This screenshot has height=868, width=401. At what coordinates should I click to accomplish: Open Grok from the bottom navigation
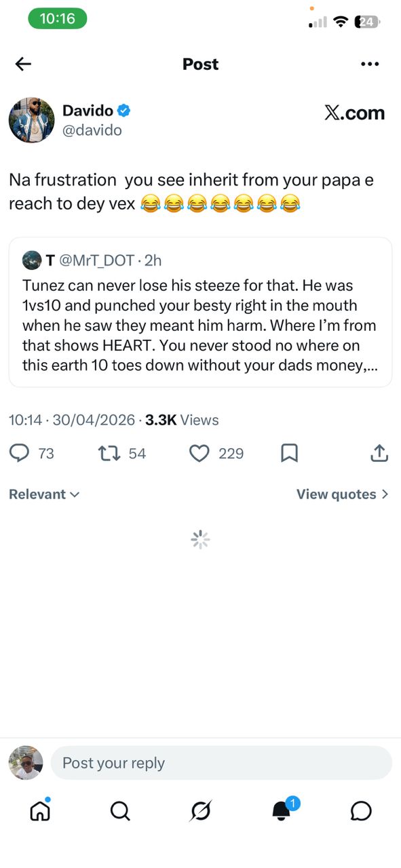(x=200, y=811)
